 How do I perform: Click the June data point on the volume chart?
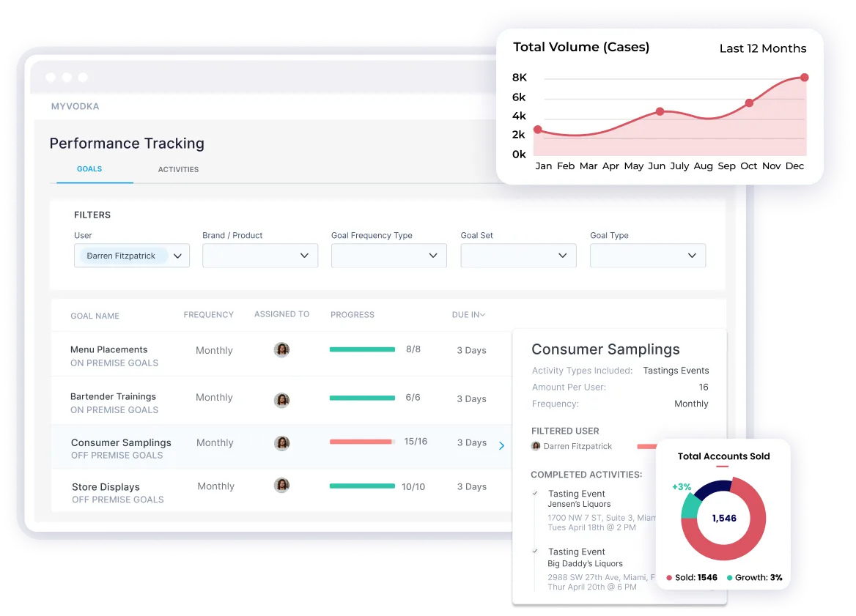point(659,111)
